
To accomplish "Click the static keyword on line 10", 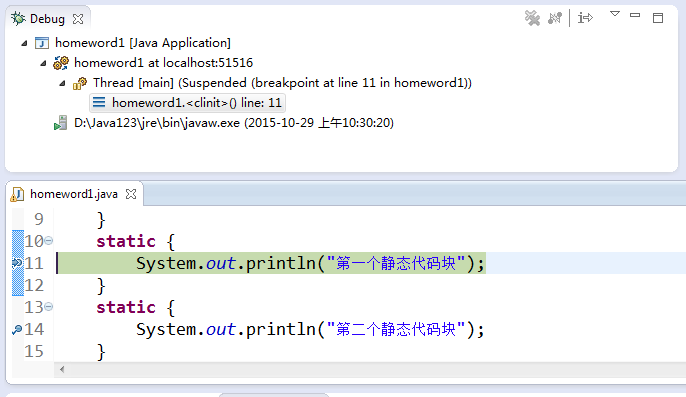I will point(126,241).
